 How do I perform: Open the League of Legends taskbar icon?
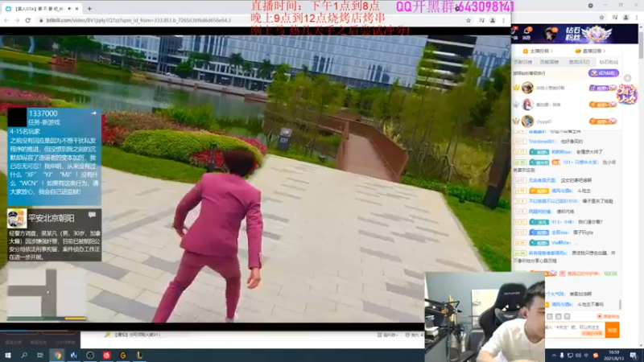click(139, 356)
